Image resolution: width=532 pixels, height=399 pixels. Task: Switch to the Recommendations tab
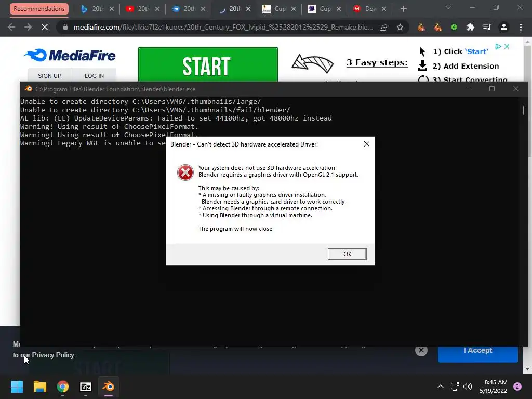point(39,9)
